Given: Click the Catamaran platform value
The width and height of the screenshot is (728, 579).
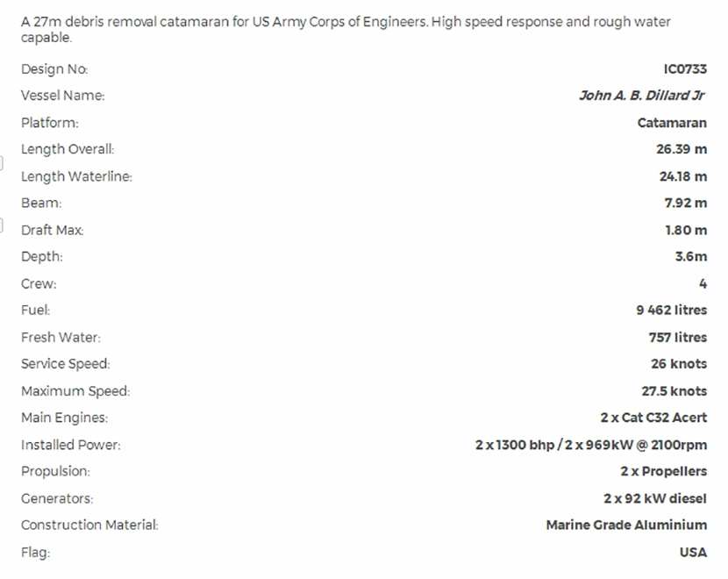Looking at the screenshot, I should pyautogui.click(x=671, y=123).
